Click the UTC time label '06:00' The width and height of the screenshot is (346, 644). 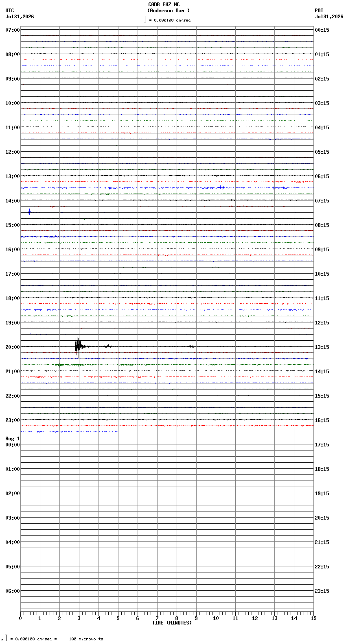point(13,591)
